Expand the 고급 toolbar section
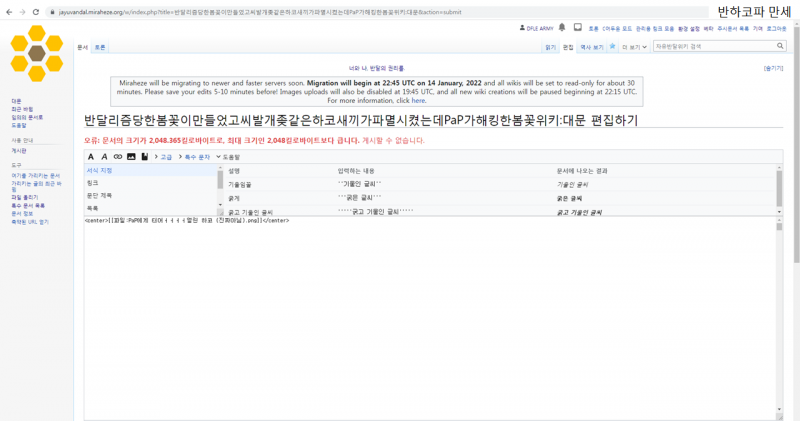Image resolution: width=800 pixels, height=421 pixels. click(166, 157)
